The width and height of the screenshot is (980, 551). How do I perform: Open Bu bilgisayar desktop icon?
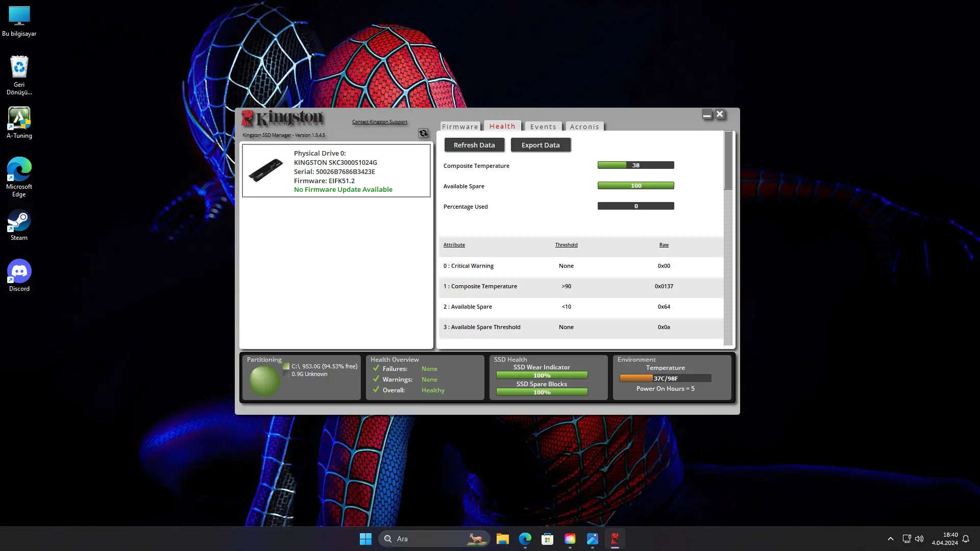point(19,21)
